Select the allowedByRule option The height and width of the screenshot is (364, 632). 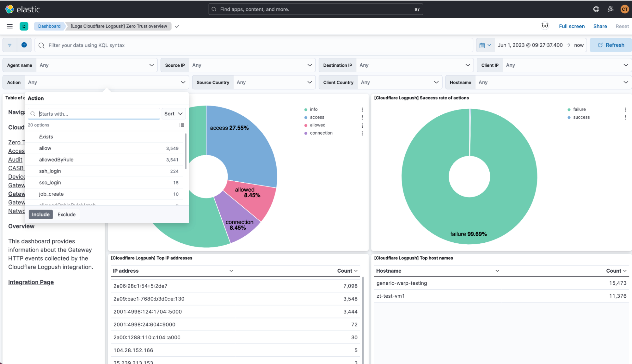coord(56,160)
